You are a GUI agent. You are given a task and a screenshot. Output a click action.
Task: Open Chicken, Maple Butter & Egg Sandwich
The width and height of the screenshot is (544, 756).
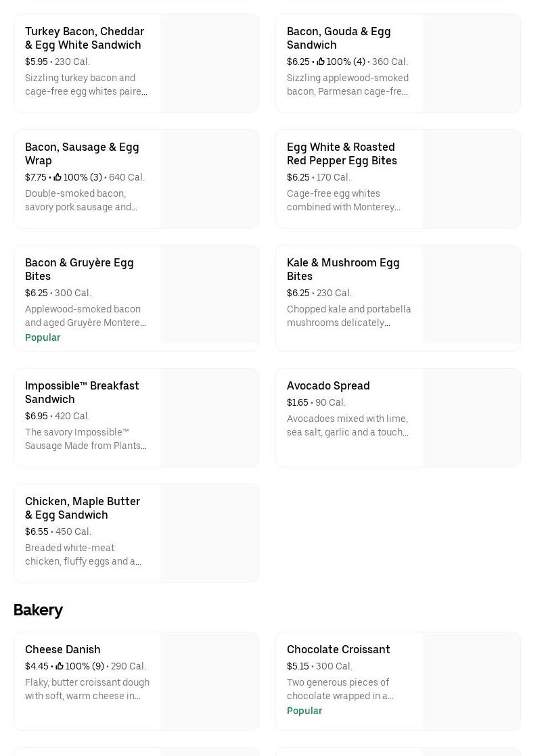pos(83,508)
